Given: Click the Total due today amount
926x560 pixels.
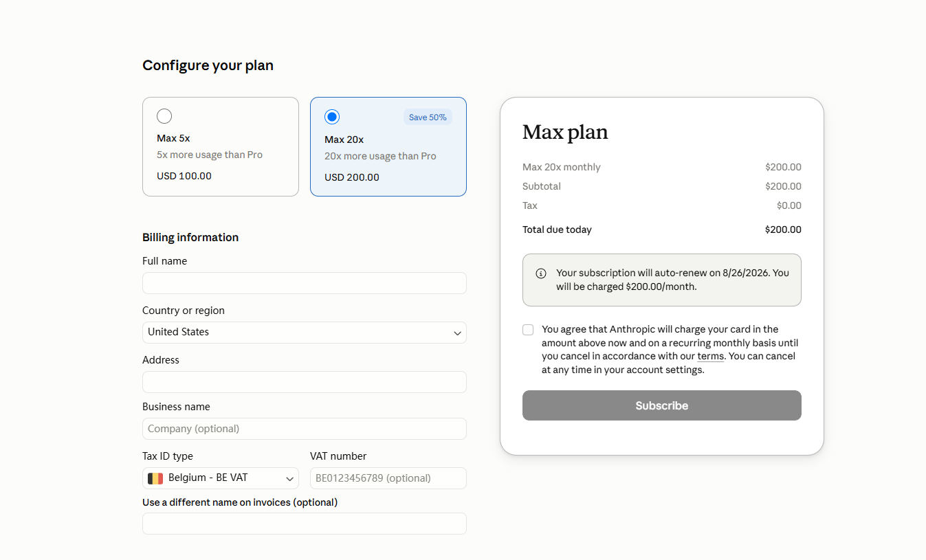Looking at the screenshot, I should click(x=783, y=229).
